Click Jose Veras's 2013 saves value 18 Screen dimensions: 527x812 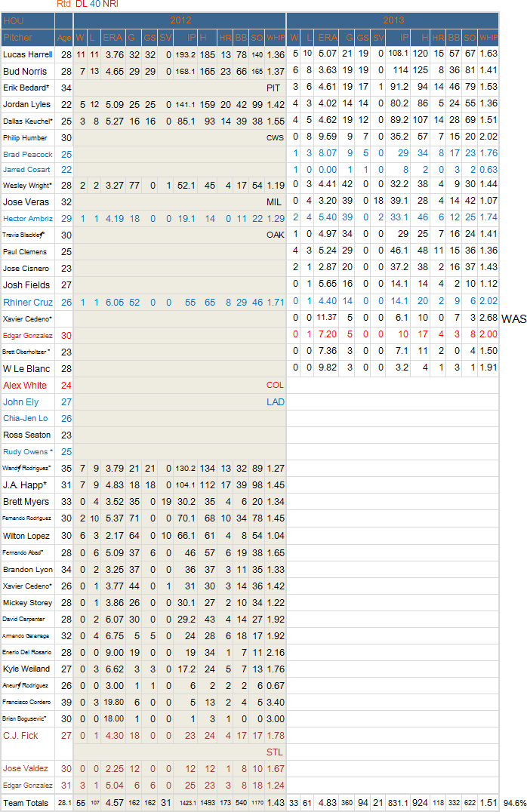pyautogui.click(x=379, y=201)
